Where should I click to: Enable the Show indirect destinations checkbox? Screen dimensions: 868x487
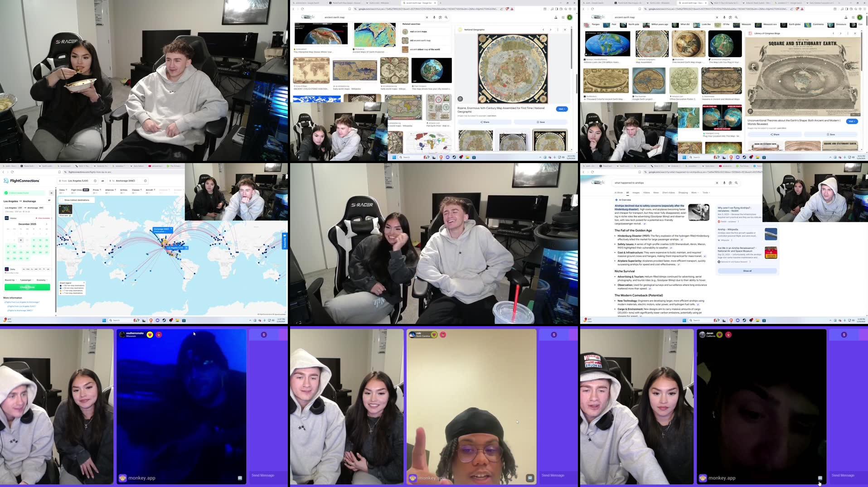point(62,200)
